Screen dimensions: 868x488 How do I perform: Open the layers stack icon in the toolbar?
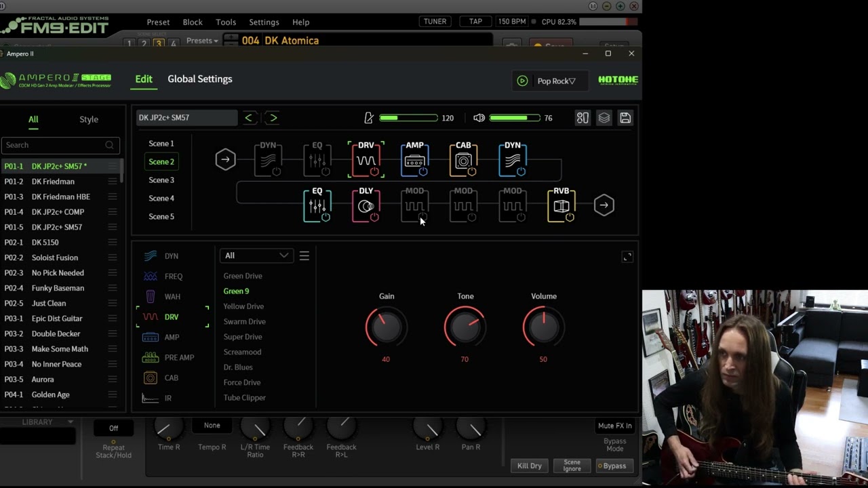pos(604,118)
